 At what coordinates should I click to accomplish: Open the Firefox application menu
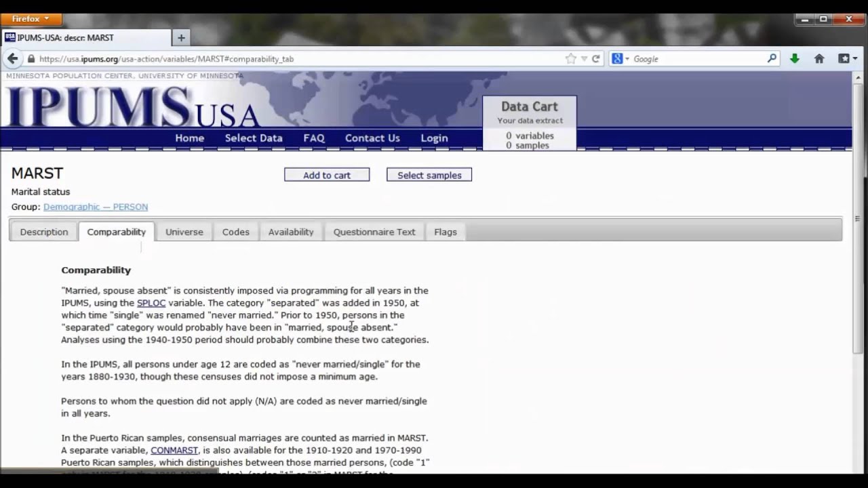[31, 19]
